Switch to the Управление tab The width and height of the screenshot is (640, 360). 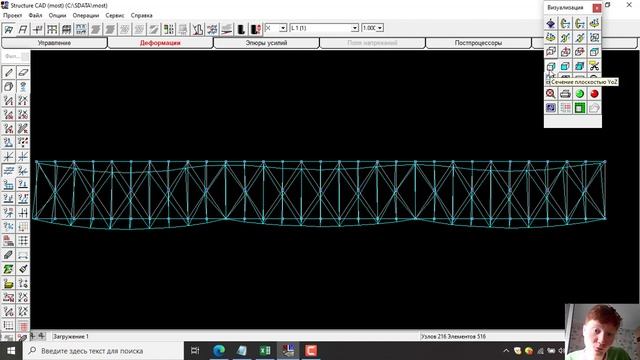click(x=54, y=43)
